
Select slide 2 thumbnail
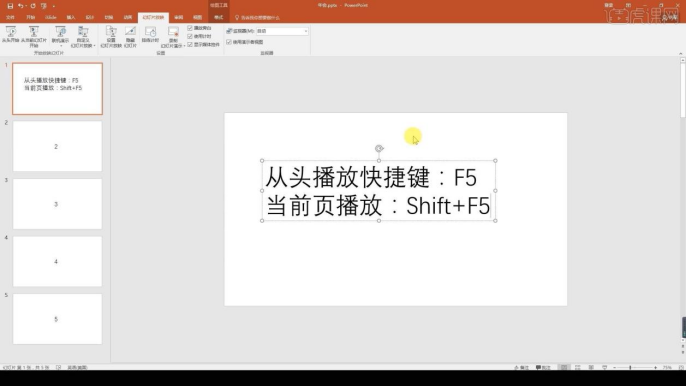point(57,146)
